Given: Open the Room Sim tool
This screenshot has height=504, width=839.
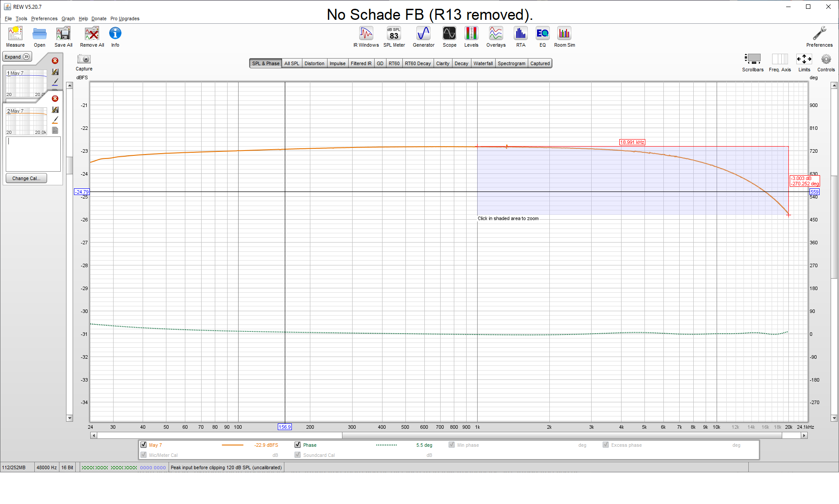Looking at the screenshot, I should (564, 33).
